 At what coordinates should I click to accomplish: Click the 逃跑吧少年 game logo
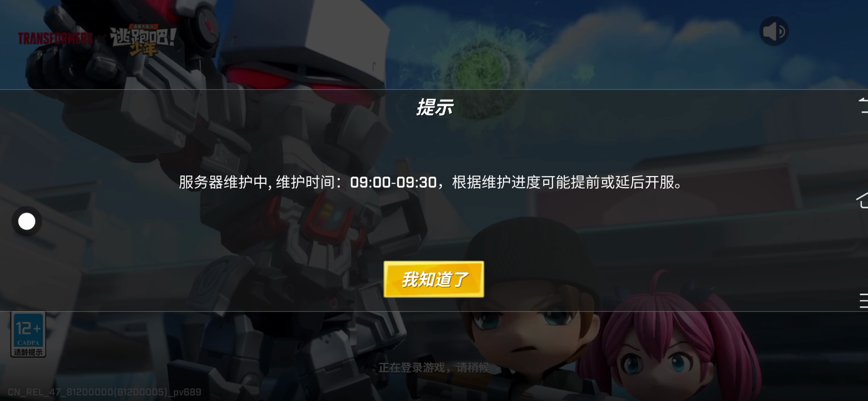click(x=142, y=41)
